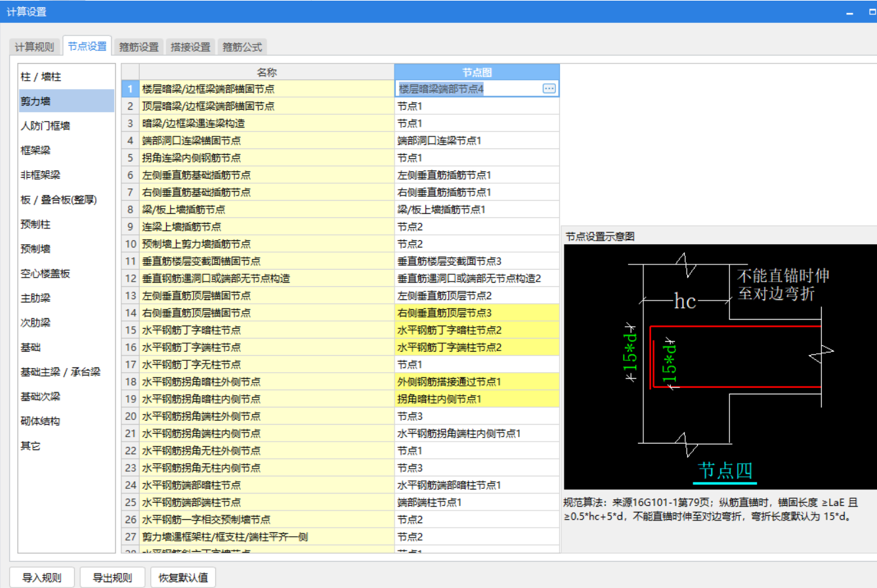The image size is (877, 588).
Task: Select 非框架梁 category
Action: tap(66, 175)
